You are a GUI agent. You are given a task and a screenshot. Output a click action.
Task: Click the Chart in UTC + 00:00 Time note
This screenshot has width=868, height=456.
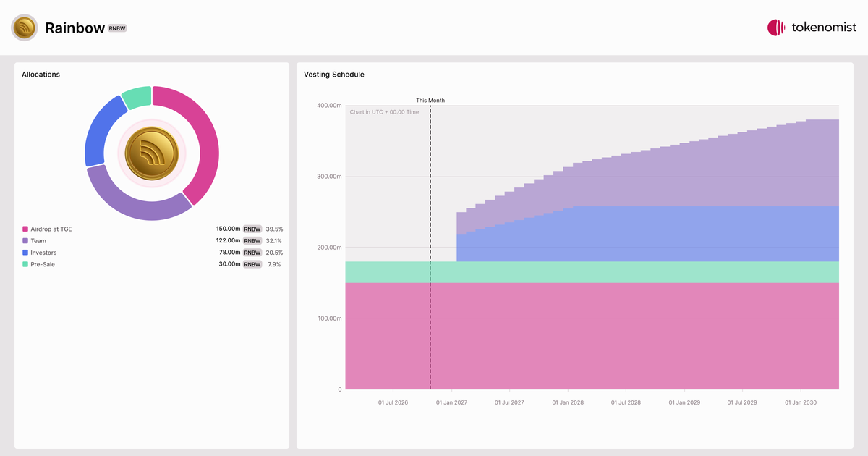[x=384, y=112]
